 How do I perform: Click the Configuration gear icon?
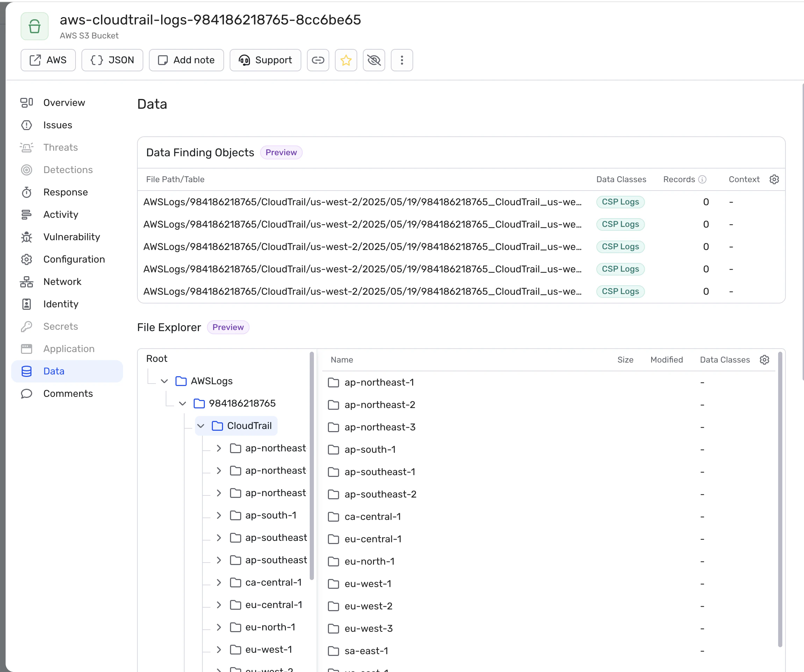(x=27, y=259)
